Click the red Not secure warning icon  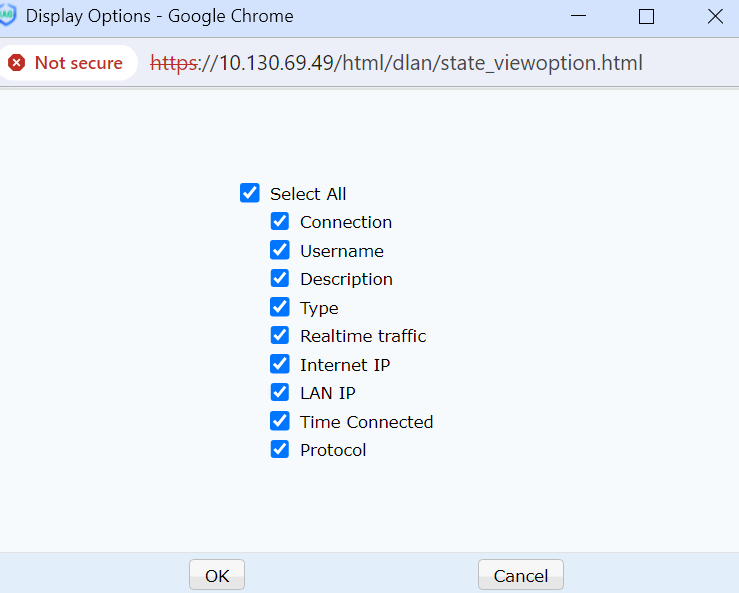17,63
